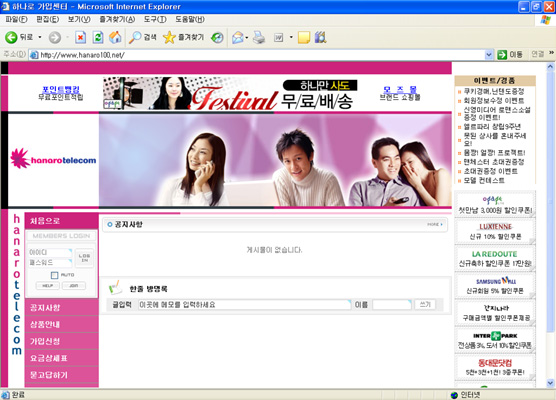Screen dimensions: 556x400
Task: Open the 모델 컨테스트 event link
Action: point(484,180)
